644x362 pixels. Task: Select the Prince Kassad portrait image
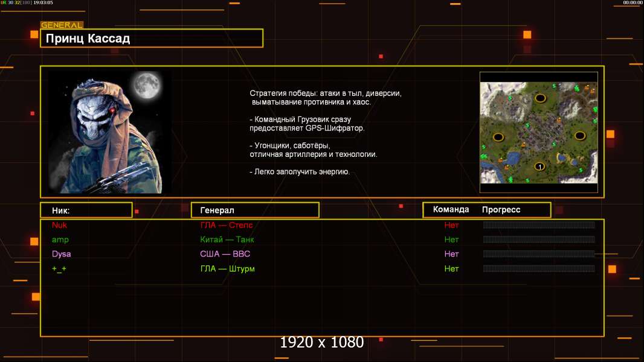click(110, 132)
